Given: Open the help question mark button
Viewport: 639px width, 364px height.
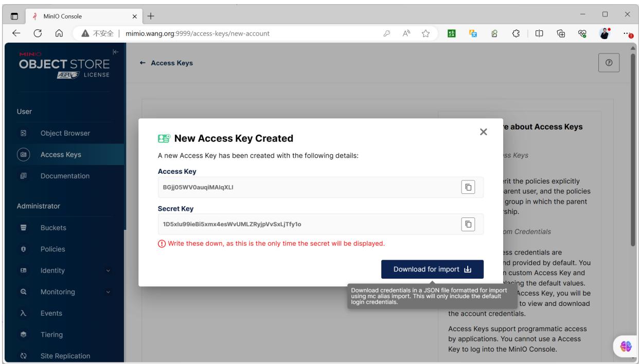Looking at the screenshot, I should coord(608,64).
